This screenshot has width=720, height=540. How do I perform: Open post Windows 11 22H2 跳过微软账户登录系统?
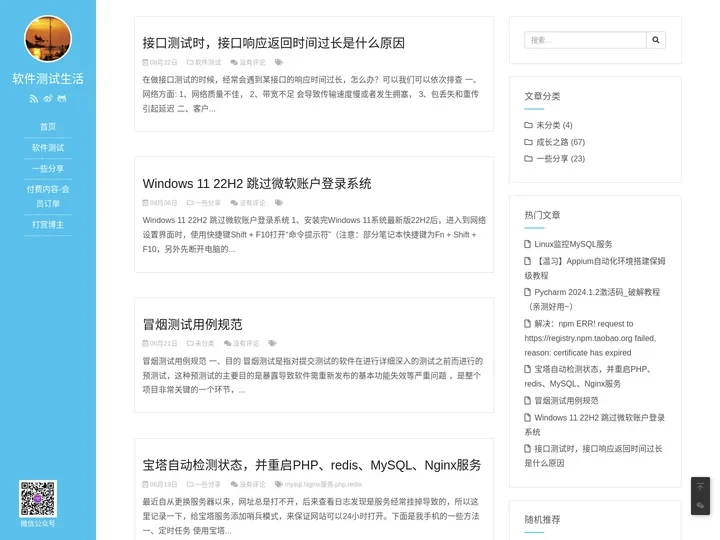tap(257, 184)
